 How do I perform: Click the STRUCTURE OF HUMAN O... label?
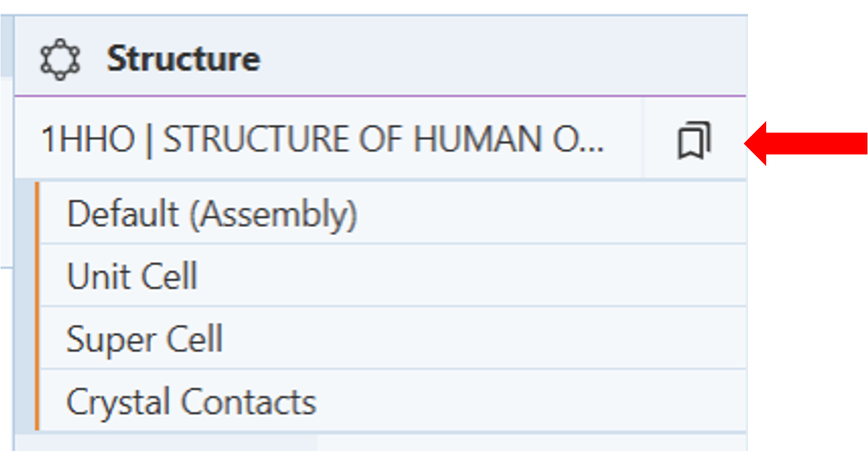click(383, 140)
